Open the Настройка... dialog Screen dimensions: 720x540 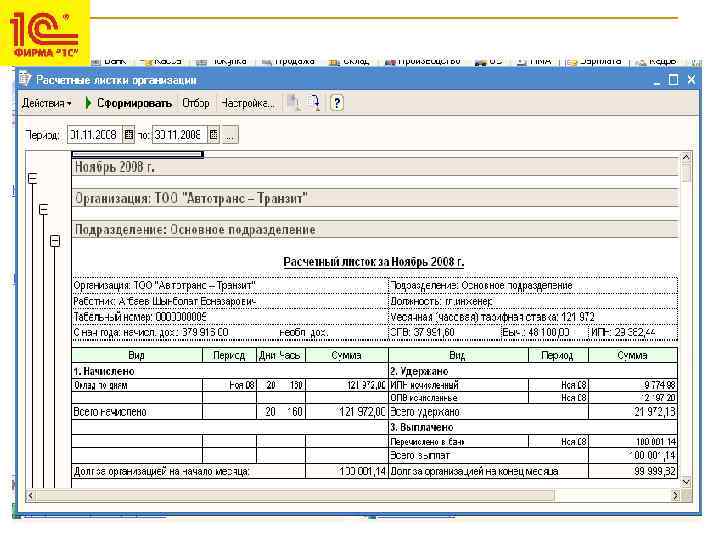248,103
